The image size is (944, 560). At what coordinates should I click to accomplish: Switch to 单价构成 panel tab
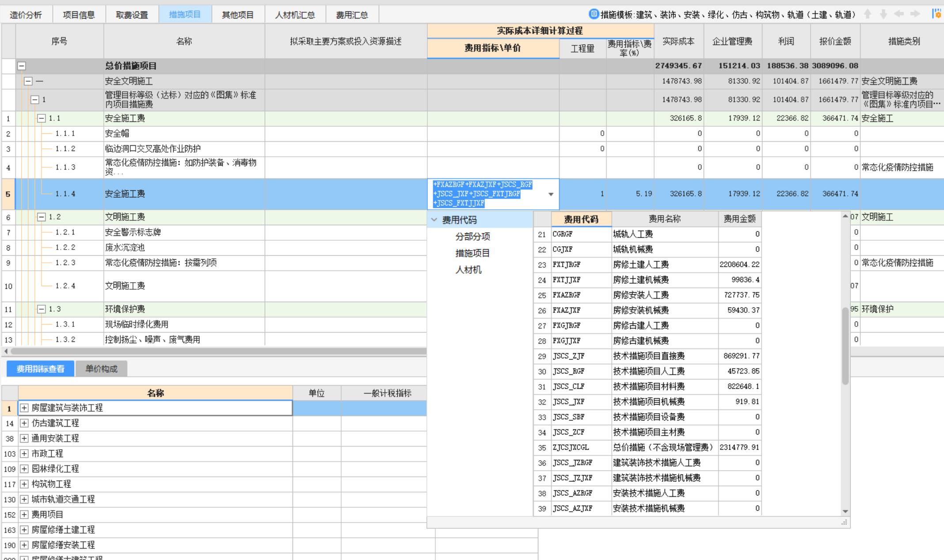101,369
